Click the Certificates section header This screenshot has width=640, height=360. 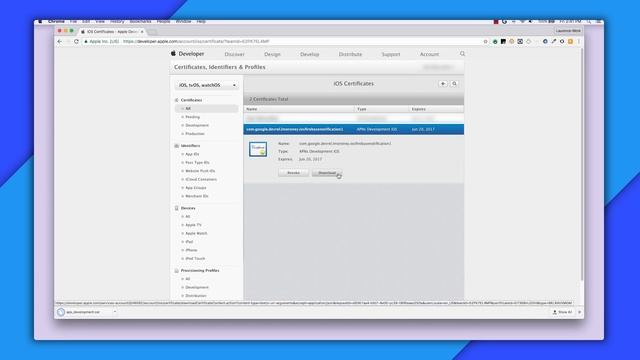[191, 100]
